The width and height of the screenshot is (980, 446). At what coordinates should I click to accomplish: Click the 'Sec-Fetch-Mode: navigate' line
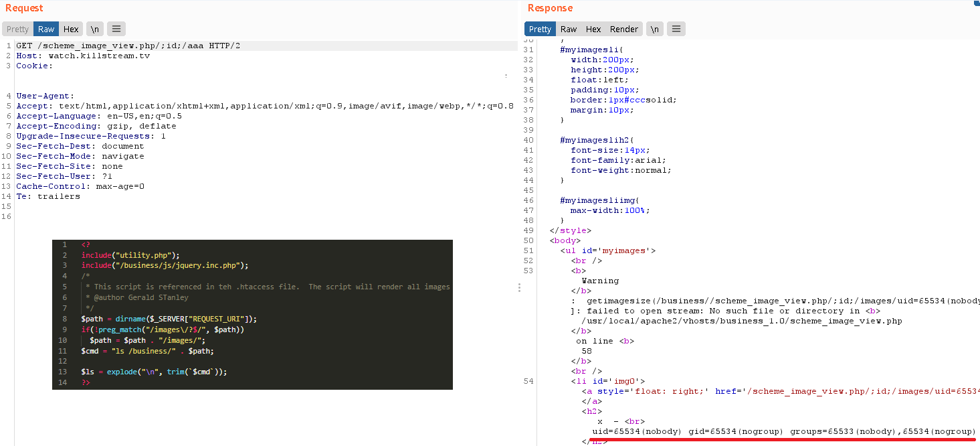tap(80, 156)
